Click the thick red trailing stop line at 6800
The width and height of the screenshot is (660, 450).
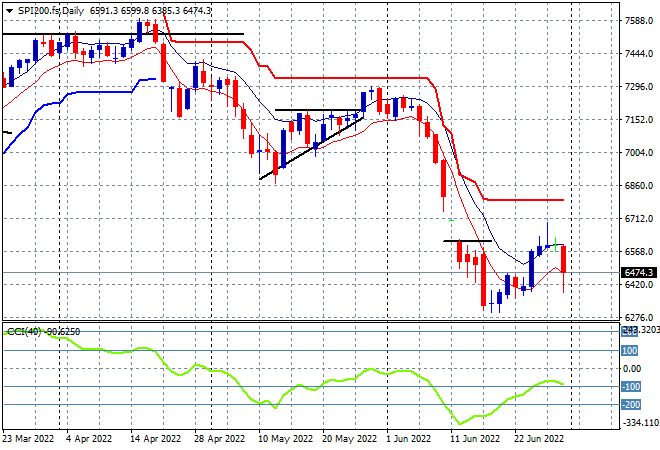coord(524,200)
